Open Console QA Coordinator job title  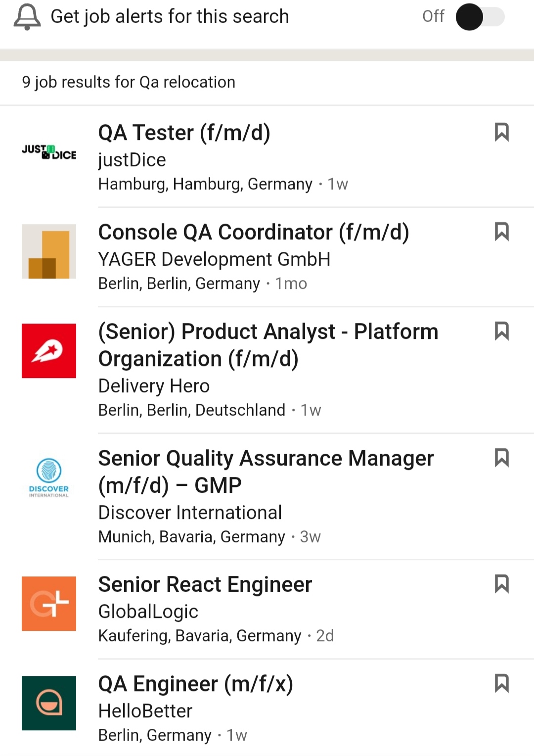tap(254, 232)
